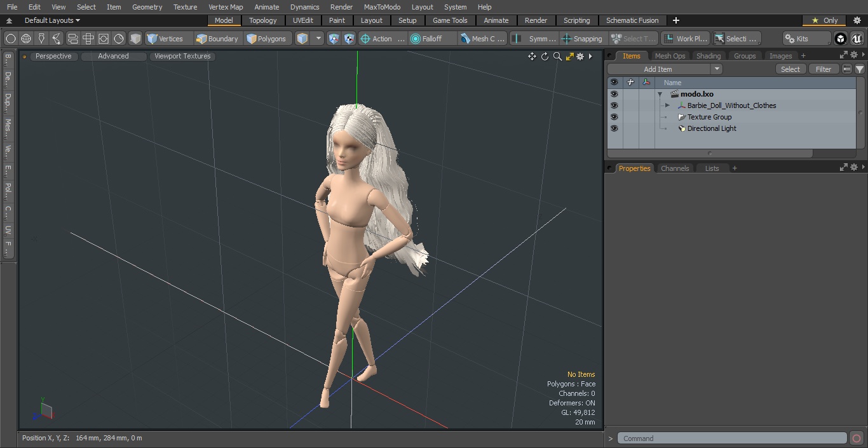Open the layout settings gear top right
Viewport: 868px width, 448px height.
coord(857,20)
